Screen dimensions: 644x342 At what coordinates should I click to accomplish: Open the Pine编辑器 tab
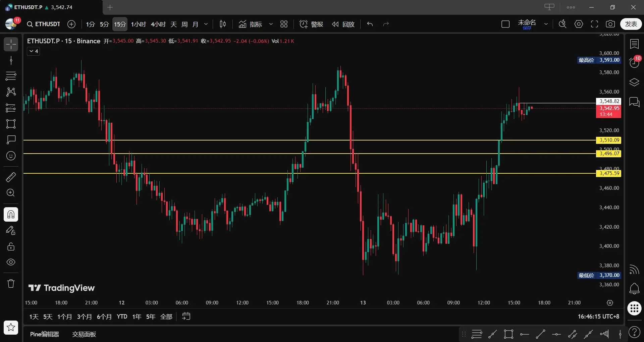point(45,334)
